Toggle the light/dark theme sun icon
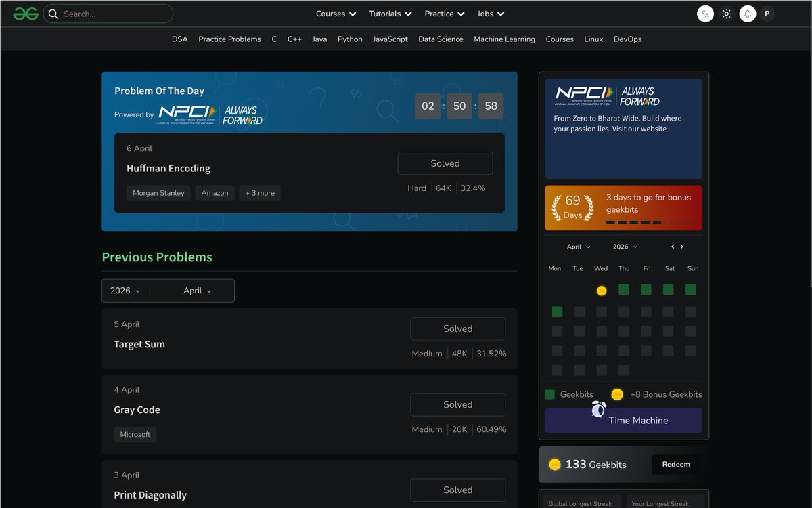Viewport: 812px width, 508px height. (x=727, y=14)
